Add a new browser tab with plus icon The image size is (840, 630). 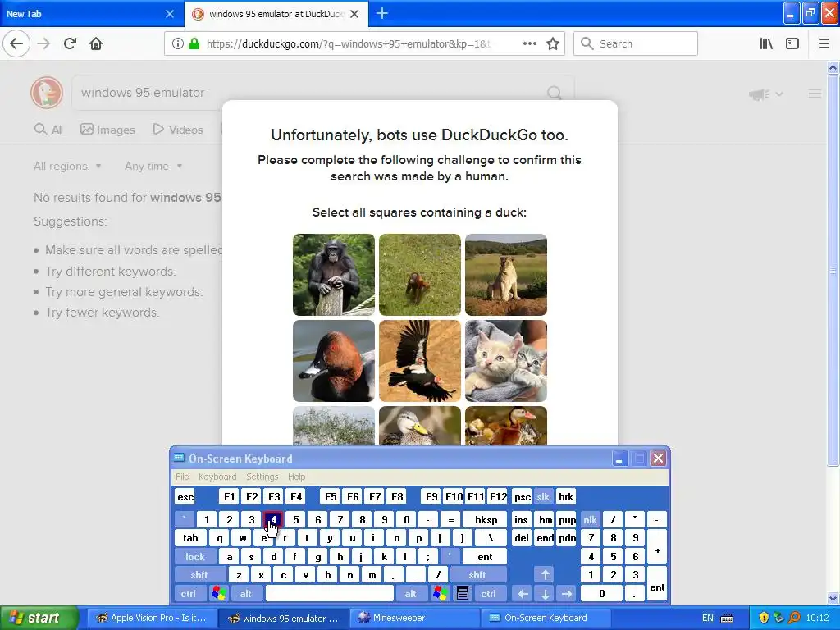point(382,13)
